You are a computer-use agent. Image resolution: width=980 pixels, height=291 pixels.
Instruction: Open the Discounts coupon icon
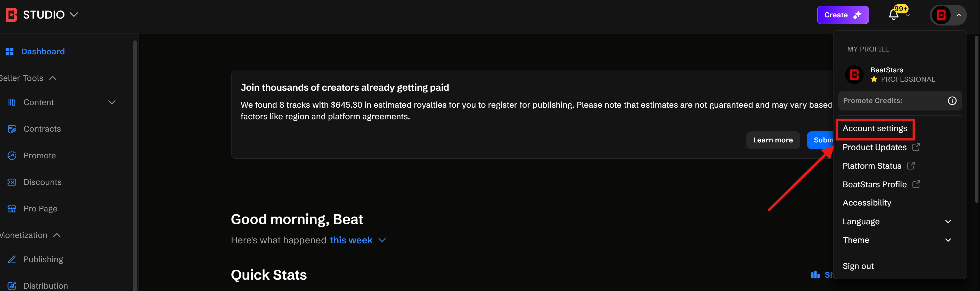point(12,182)
